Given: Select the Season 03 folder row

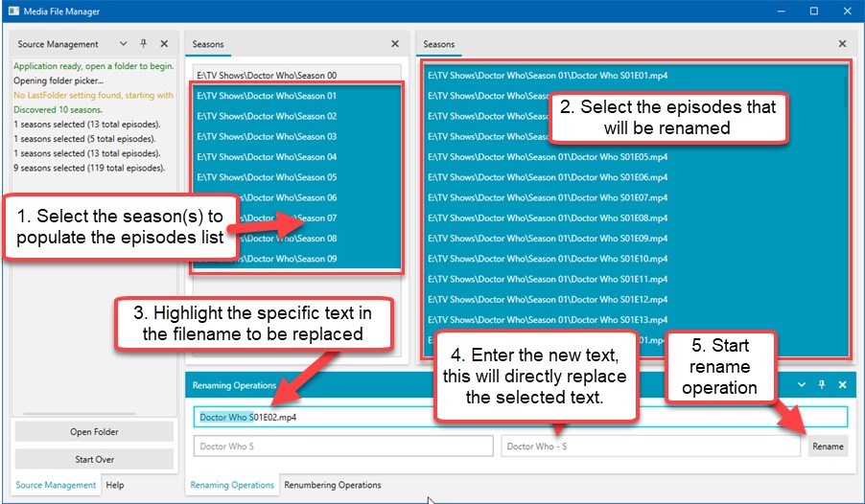Looking at the screenshot, I should (296, 136).
